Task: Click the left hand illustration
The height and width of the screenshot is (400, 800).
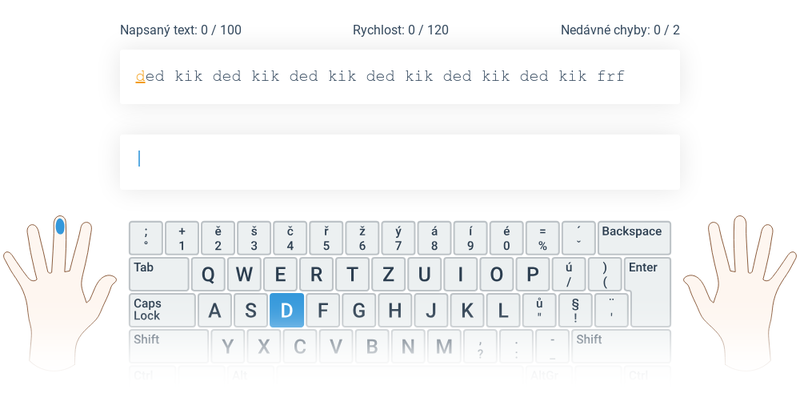Action: click(x=59, y=291)
